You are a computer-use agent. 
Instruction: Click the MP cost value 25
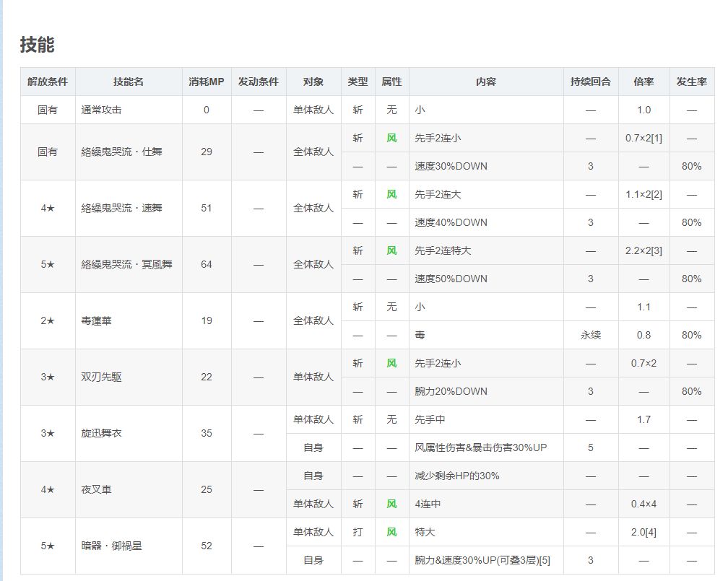pos(207,489)
